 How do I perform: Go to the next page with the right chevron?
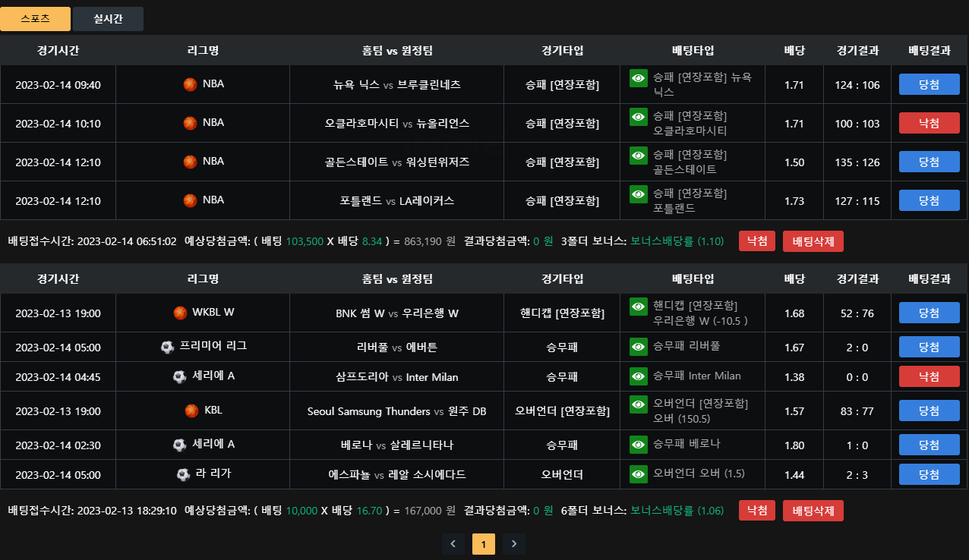coord(514,543)
